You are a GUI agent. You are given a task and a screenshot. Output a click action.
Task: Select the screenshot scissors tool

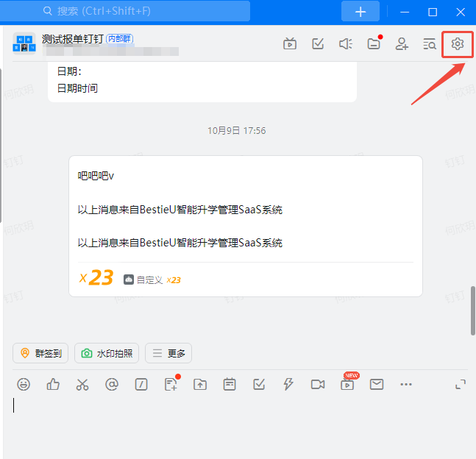pos(82,384)
